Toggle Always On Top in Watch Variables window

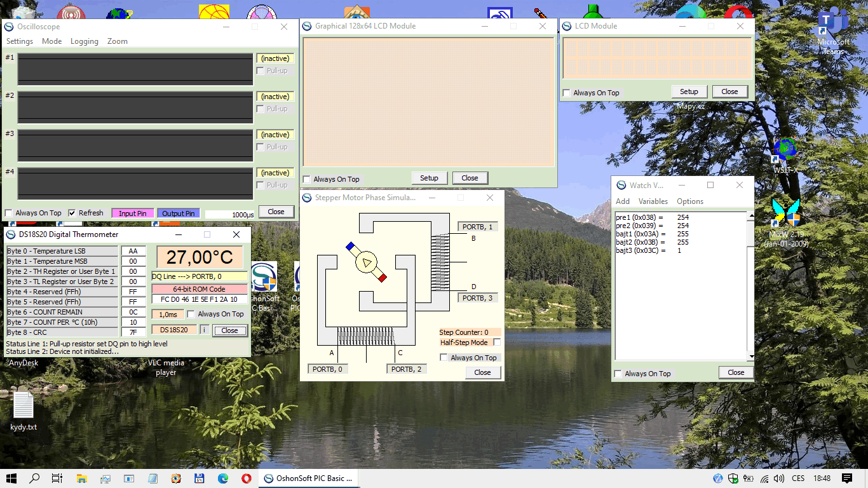[x=619, y=374]
